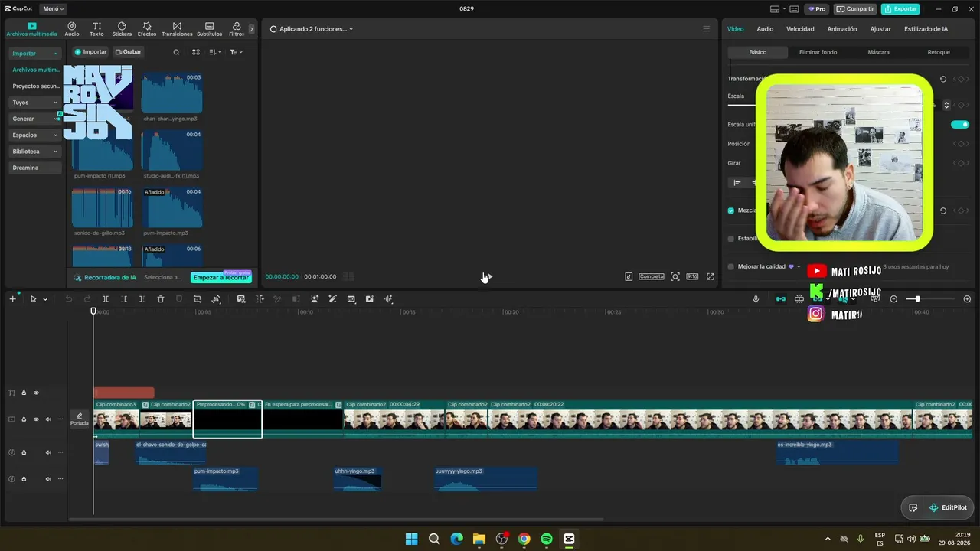The height and width of the screenshot is (551, 980).
Task: Change media grid view layout
Action: [196, 52]
